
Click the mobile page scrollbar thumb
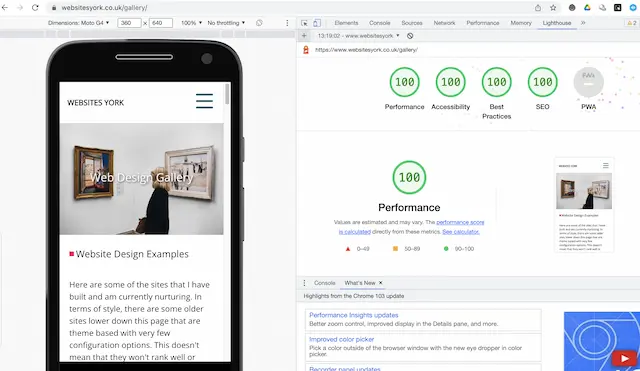point(227,94)
